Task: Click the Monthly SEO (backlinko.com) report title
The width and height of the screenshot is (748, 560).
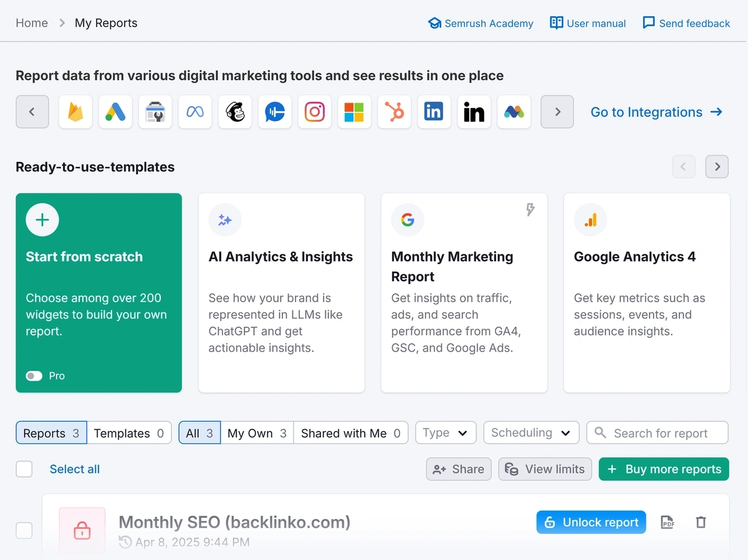Action: 235,522
